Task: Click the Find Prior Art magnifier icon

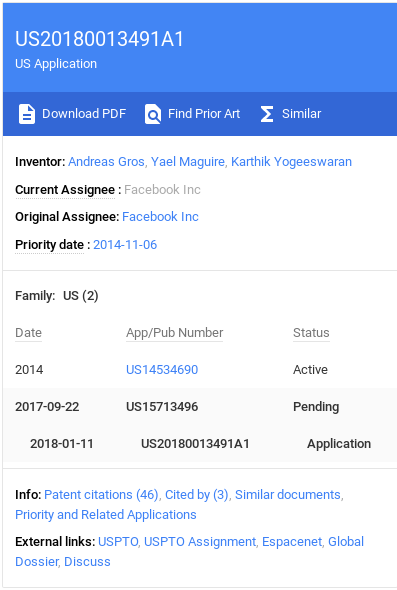Action: [x=153, y=114]
